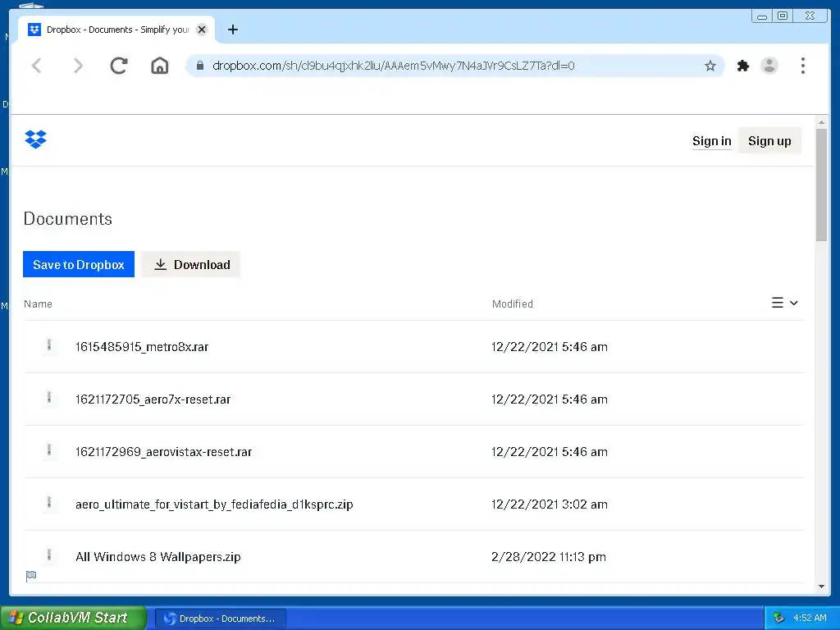Click the page scrollbar thumb
This screenshot has height=630, width=840.
click(x=821, y=185)
